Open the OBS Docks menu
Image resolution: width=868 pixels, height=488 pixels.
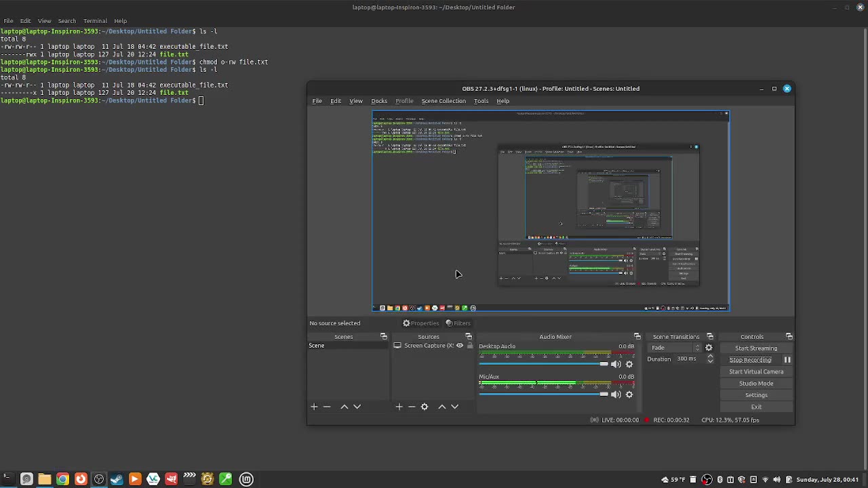(379, 101)
